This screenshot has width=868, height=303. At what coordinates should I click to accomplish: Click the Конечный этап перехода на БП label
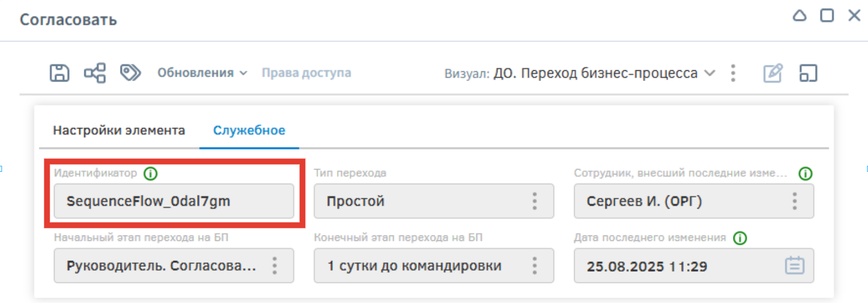pyautogui.click(x=398, y=238)
